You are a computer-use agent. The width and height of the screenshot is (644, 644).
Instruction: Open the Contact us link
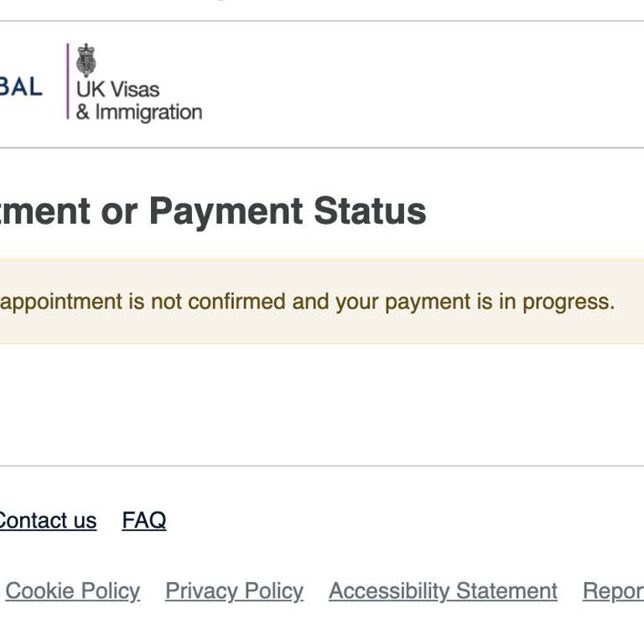click(x=47, y=521)
